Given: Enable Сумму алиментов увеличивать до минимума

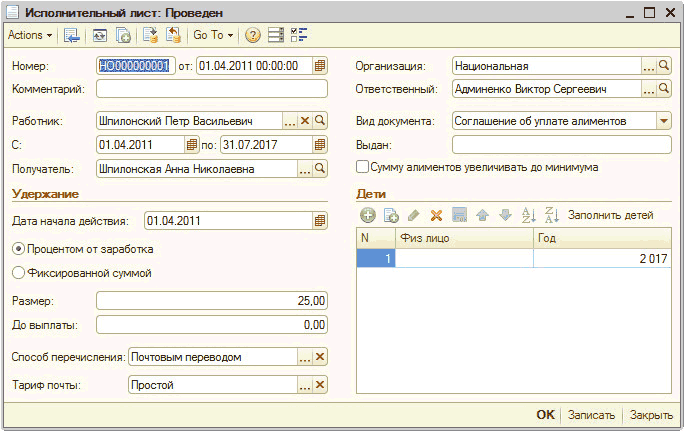Looking at the screenshot, I should coord(363,167).
